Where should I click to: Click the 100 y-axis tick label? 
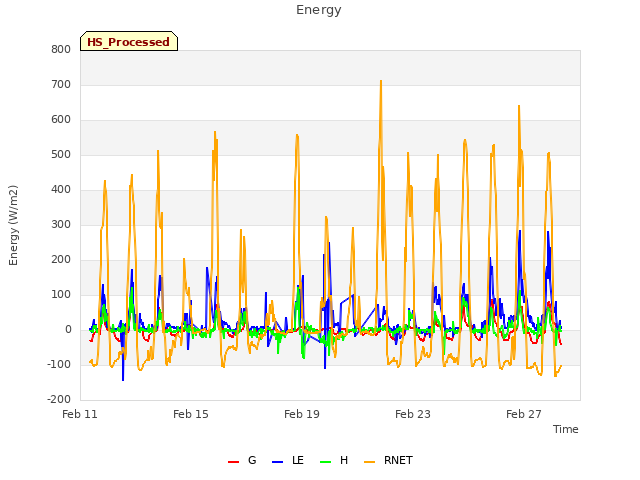[x=61, y=295]
